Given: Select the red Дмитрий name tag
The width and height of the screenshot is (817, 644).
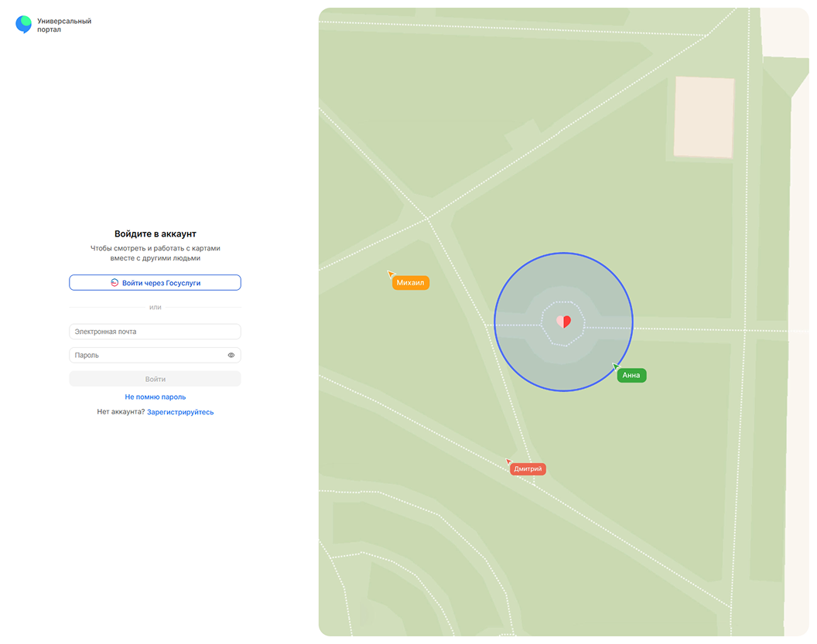Looking at the screenshot, I should coord(528,469).
